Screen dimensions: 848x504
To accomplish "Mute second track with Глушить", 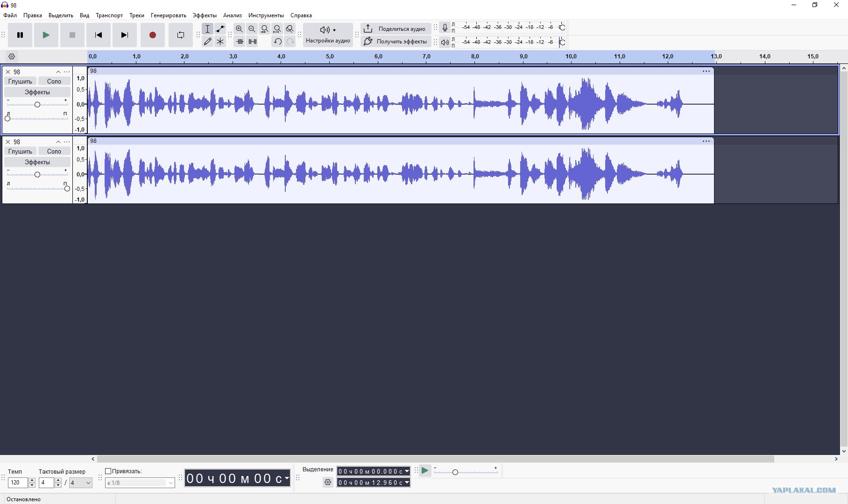I will 20,151.
